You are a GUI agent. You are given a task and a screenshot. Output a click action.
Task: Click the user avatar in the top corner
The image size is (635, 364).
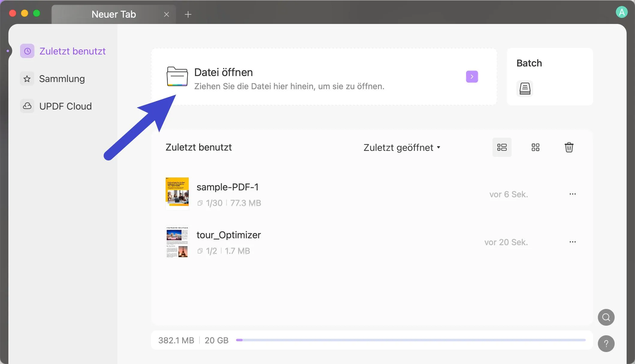tap(622, 12)
